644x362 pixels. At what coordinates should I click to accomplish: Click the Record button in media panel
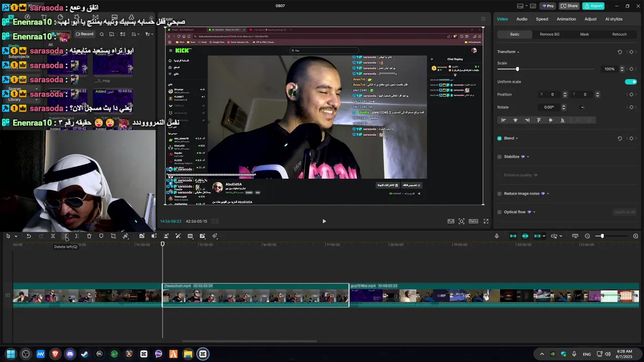85,34
